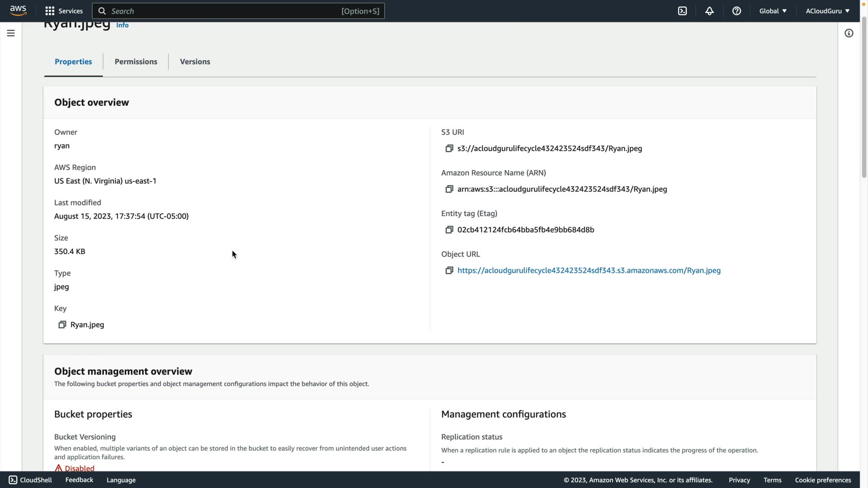Copy the Entity tag Etag value
The height and width of the screenshot is (488, 868).
449,230
